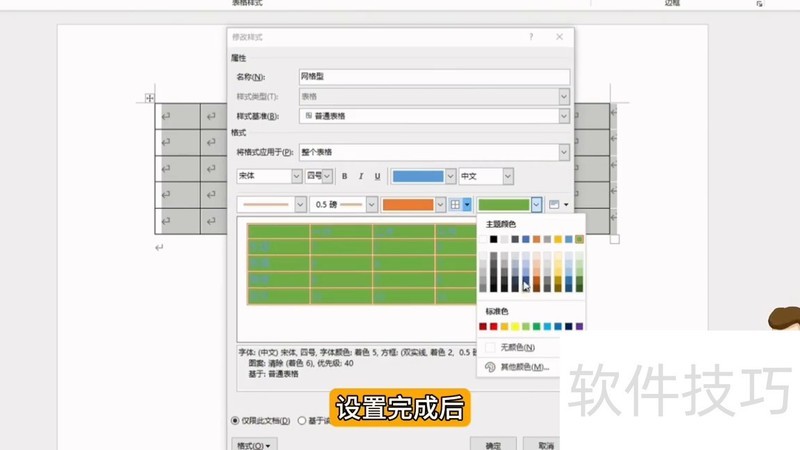Click the 标准色 heading in the color menu

(x=496, y=311)
